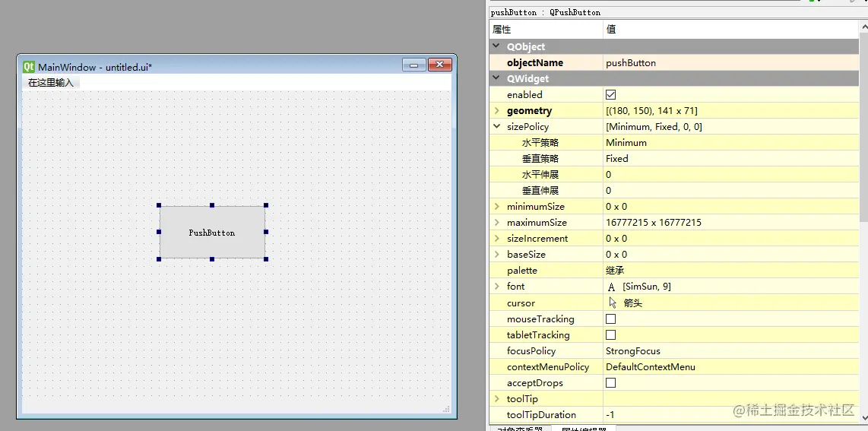Screen dimensions: 868x431
Task: Click the font value [SimSun, 9]
Action: pyautogui.click(x=647, y=287)
